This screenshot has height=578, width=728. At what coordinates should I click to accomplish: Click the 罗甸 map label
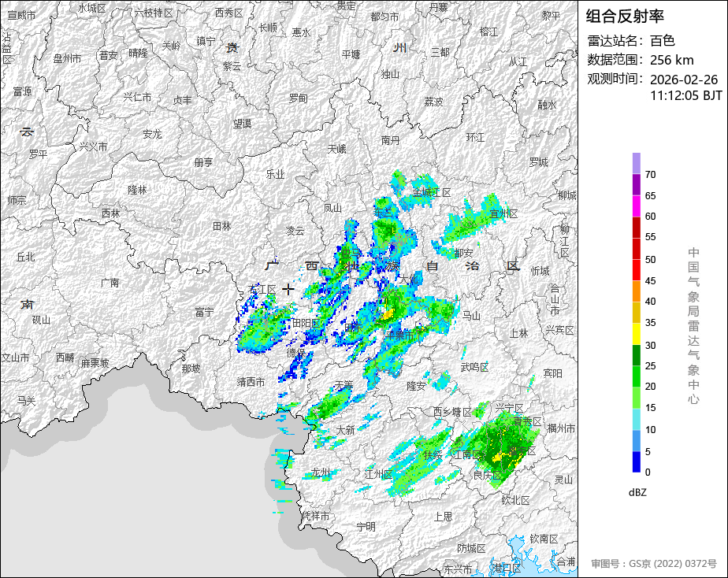[299, 98]
